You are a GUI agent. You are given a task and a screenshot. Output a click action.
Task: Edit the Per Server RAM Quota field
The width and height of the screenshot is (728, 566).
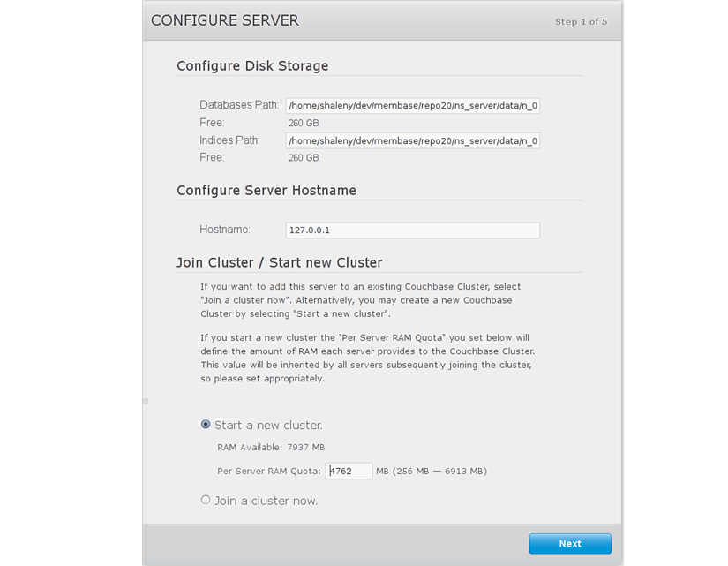[349, 472]
